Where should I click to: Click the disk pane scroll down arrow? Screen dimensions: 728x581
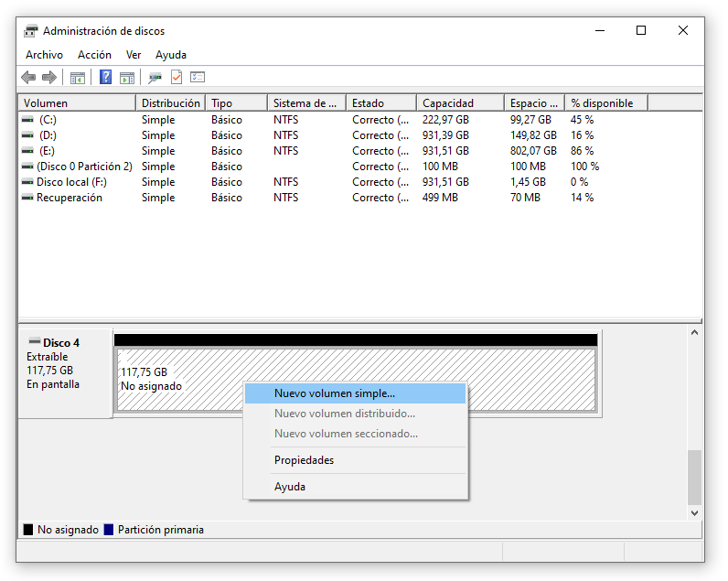point(694,512)
